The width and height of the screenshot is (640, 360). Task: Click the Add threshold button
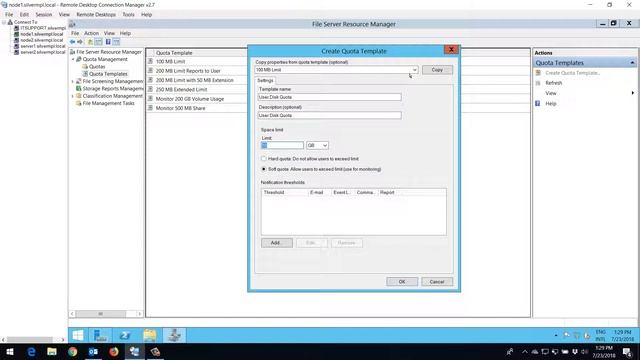click(276, 243)
